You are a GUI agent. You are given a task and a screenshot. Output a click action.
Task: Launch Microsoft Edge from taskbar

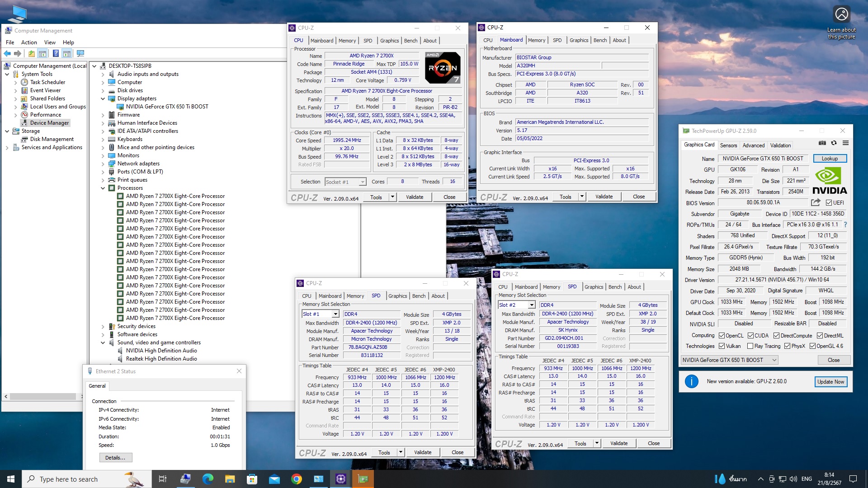point(208,479)
